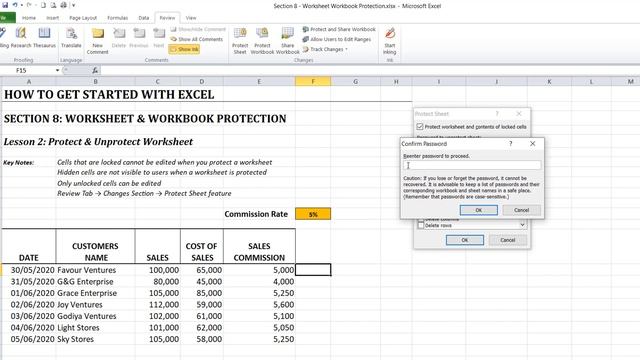Screen dimensions: 640x360
Task: Click the Protect Sheet ribbon button
Action: tap(240, 41)
